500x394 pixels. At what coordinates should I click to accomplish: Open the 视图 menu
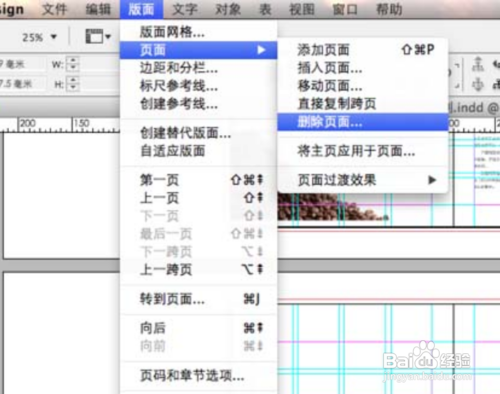pyautogui.click(x=302, y=9)
